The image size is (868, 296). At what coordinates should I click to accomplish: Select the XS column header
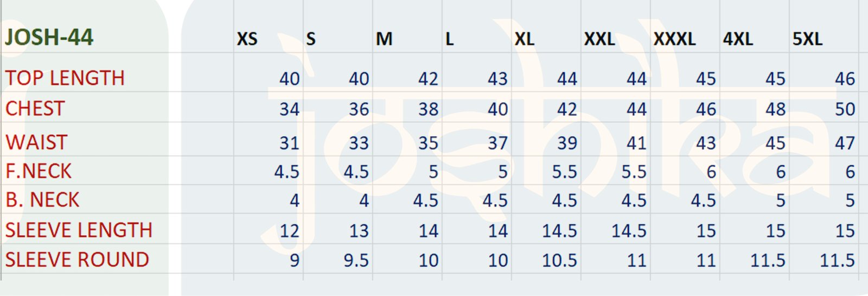click(247, 39)
